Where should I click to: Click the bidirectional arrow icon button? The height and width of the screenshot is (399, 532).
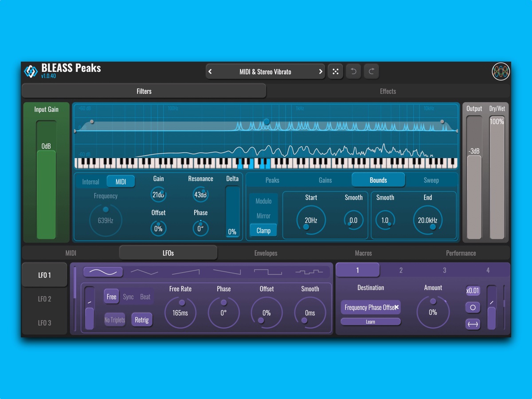pos(473,324)
